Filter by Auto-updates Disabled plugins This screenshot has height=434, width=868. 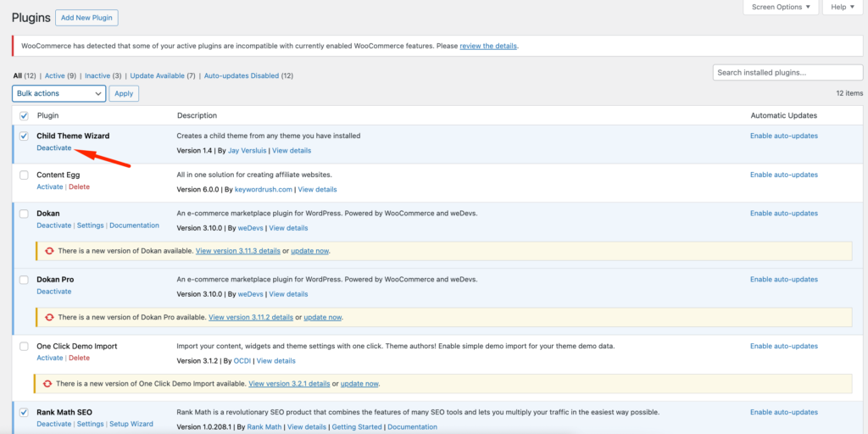242,75
